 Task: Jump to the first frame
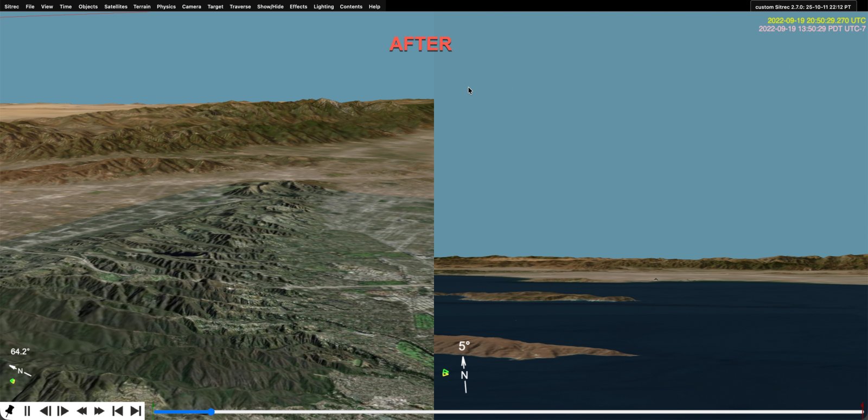coord(117,411)
